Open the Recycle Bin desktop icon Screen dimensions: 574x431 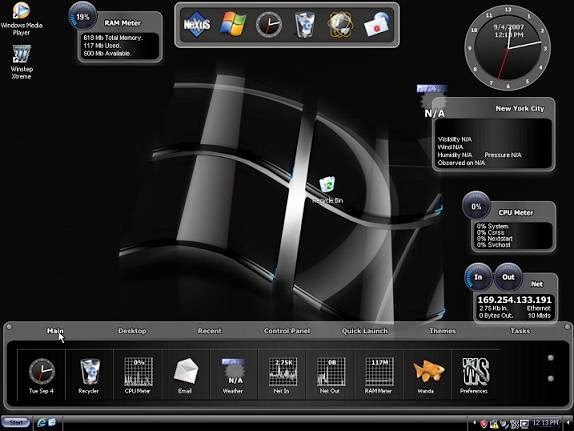click(328, 190)
